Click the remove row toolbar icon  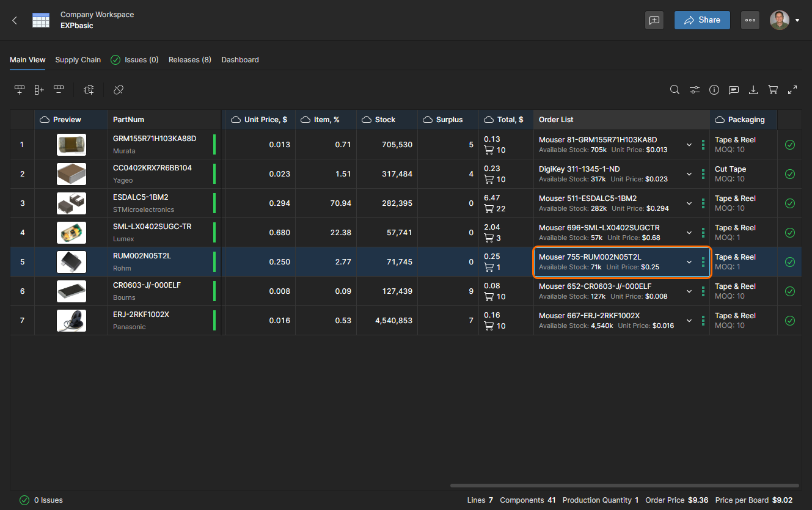click(x=59, y=90)
